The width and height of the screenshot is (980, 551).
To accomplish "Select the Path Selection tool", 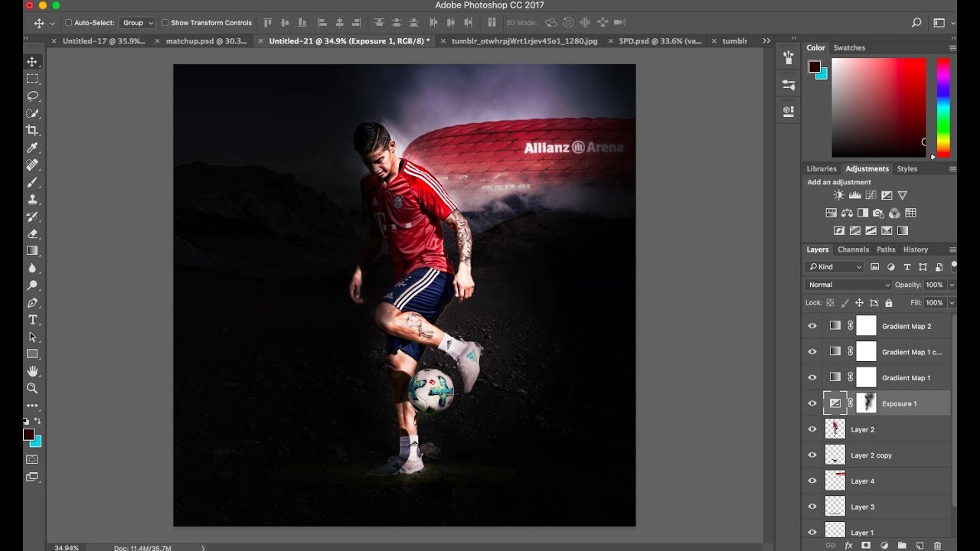I will coord(32,337).
